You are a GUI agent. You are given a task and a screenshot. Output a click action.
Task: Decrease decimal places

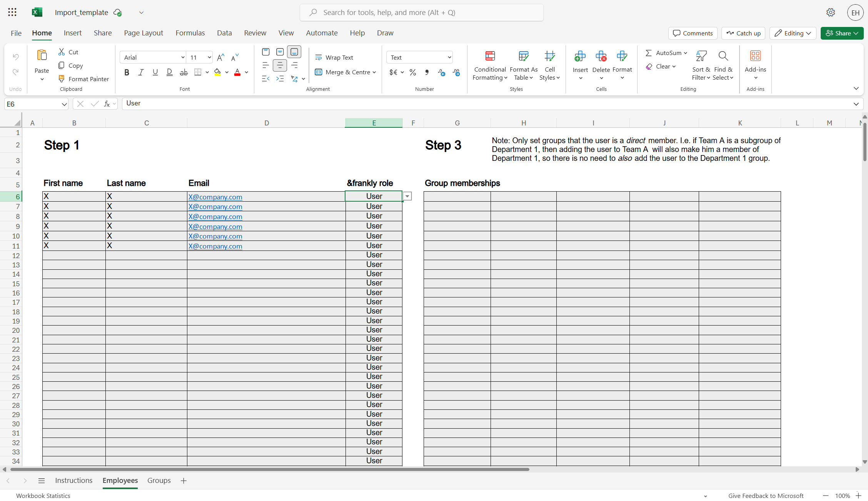pos(456,72)
